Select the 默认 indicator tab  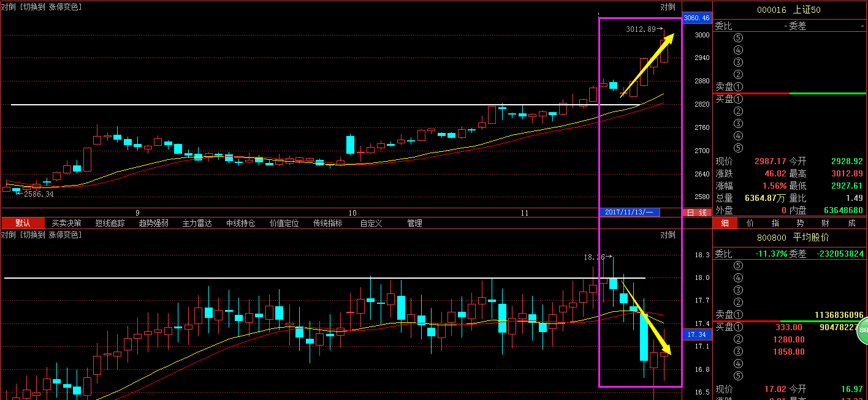(x=23, y=223)
